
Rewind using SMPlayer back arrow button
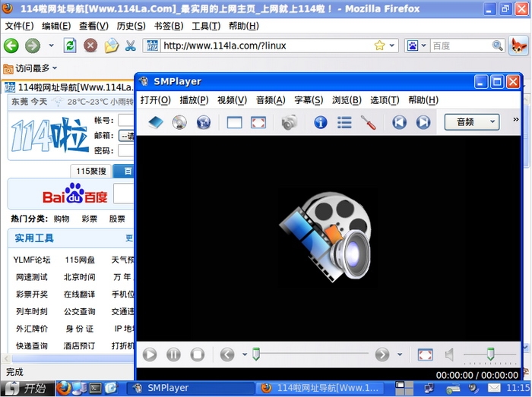227,354
